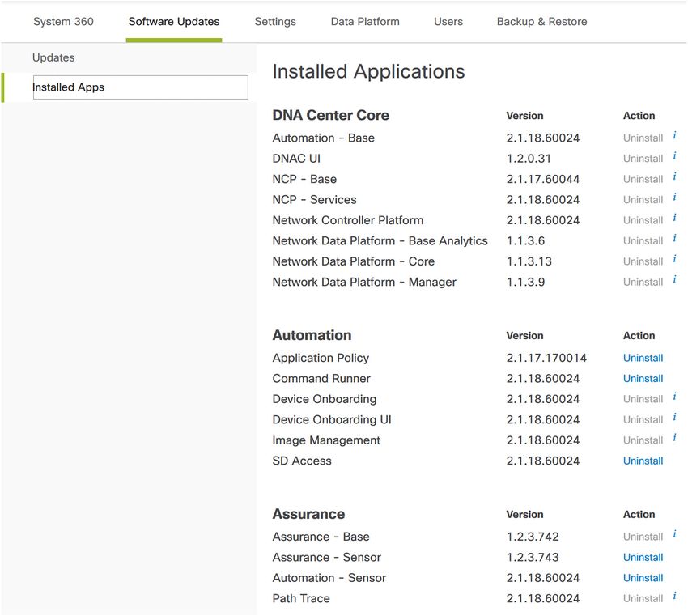Open the System 360 tab
Image resolution: width=688 pixels, height=616 pixels.
pyautogui.click(x=63, y=22)
